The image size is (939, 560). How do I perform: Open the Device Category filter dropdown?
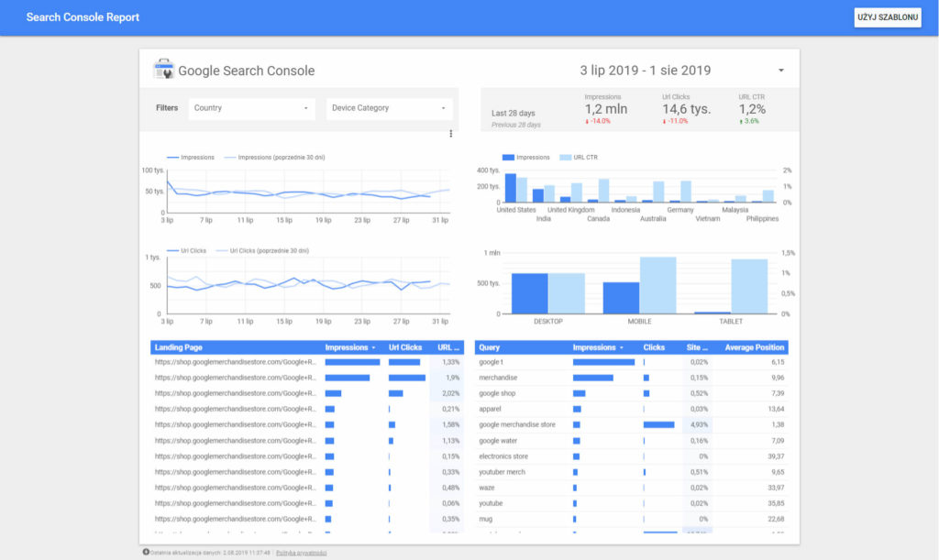pos(390,107)
